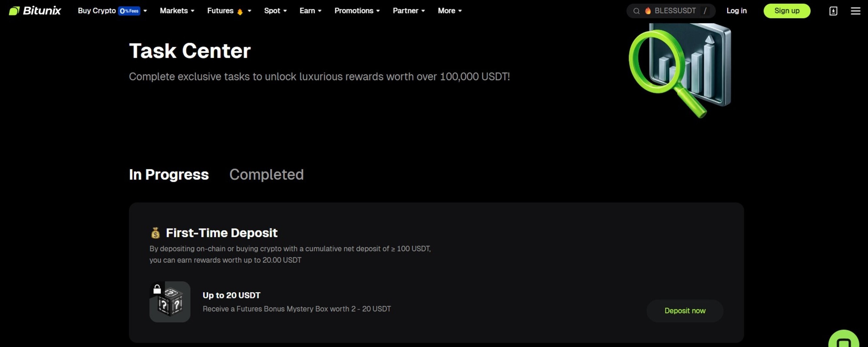Click the download app icon
This screenshot has width=868, height=347.
(833, 11)
